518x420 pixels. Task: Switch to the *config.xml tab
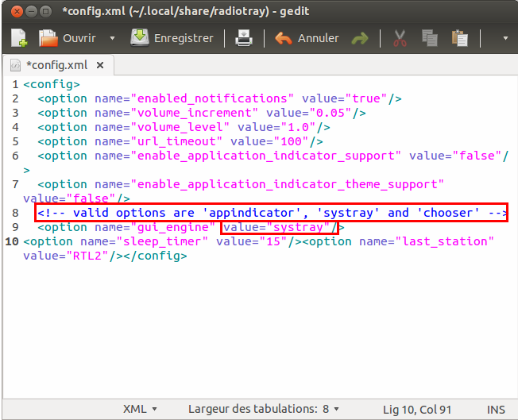click(57, 65)
